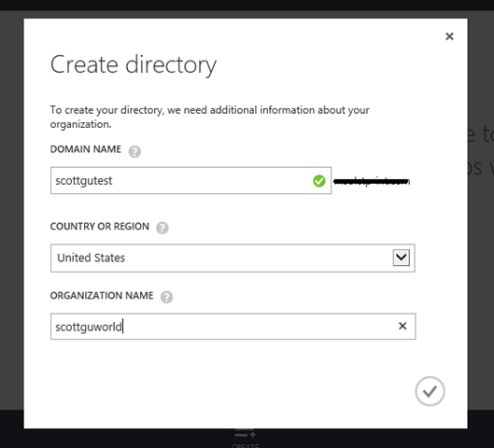Expand the country dropdown arrow

(401, 258)
